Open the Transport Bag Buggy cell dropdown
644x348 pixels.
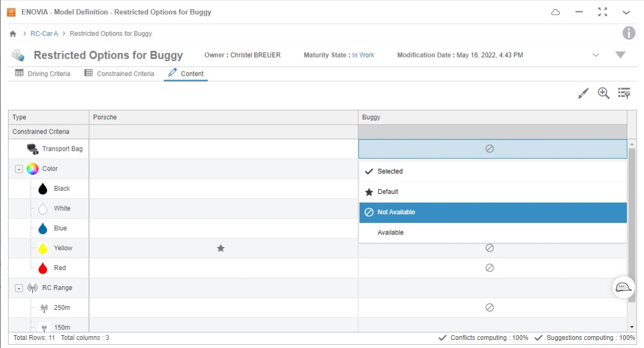point(493,149)
